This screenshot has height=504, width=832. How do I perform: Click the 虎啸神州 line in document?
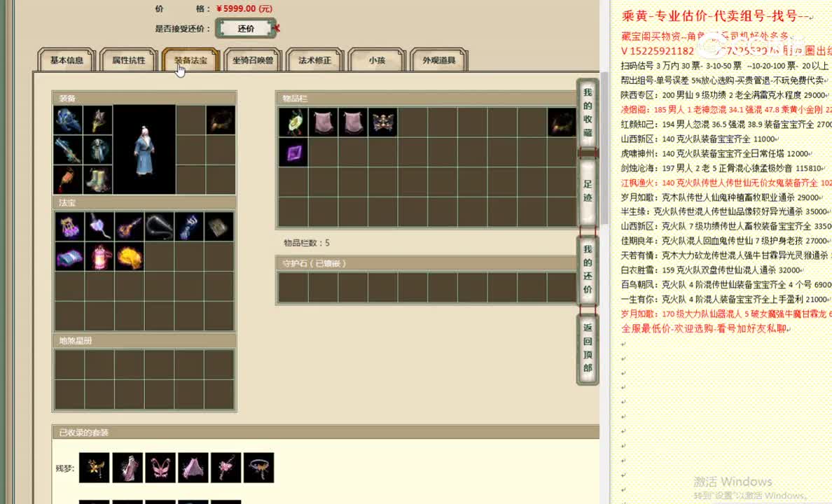point(716,153)
